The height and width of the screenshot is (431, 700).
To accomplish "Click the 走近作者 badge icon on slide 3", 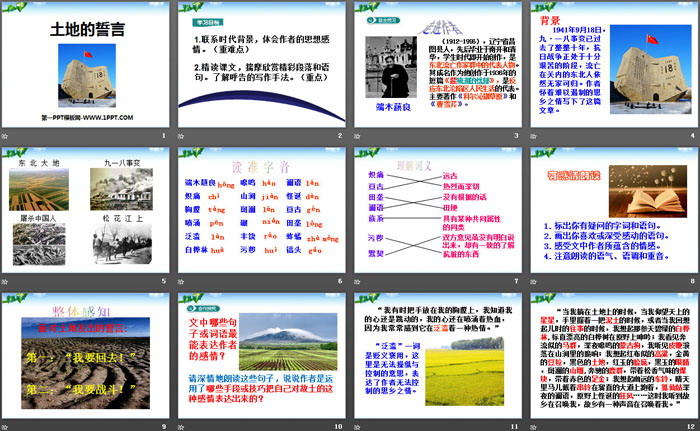I will point(378,18).
